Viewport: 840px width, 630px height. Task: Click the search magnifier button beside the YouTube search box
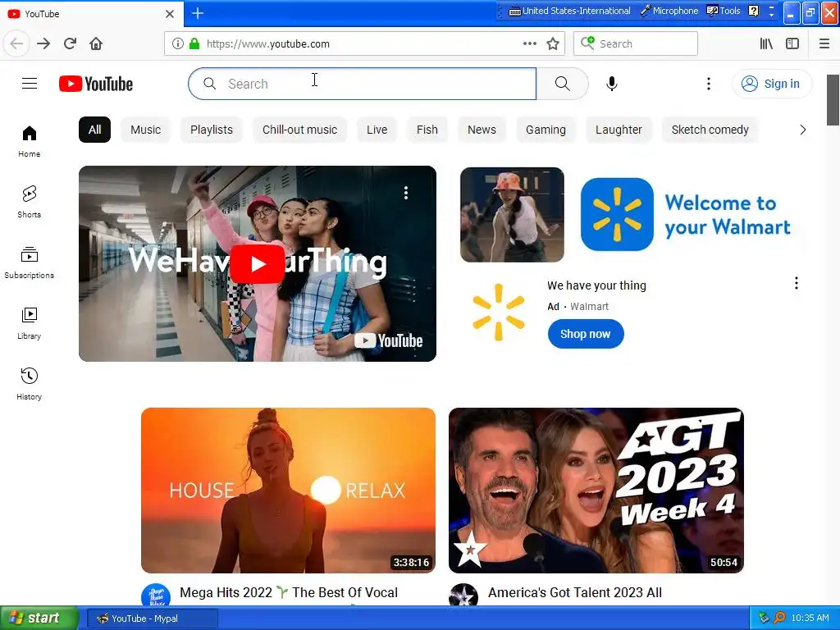(x=562, y=84)
